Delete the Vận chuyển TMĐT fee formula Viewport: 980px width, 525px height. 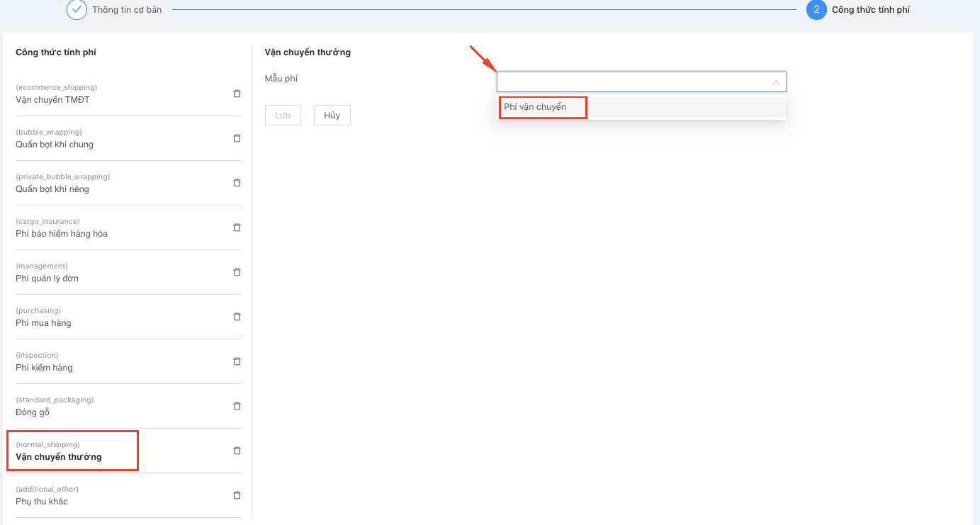coord(237,94)
